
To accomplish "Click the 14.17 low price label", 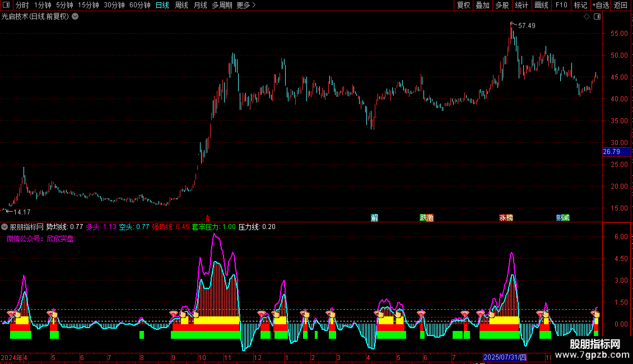I will [x=22, y=212].
